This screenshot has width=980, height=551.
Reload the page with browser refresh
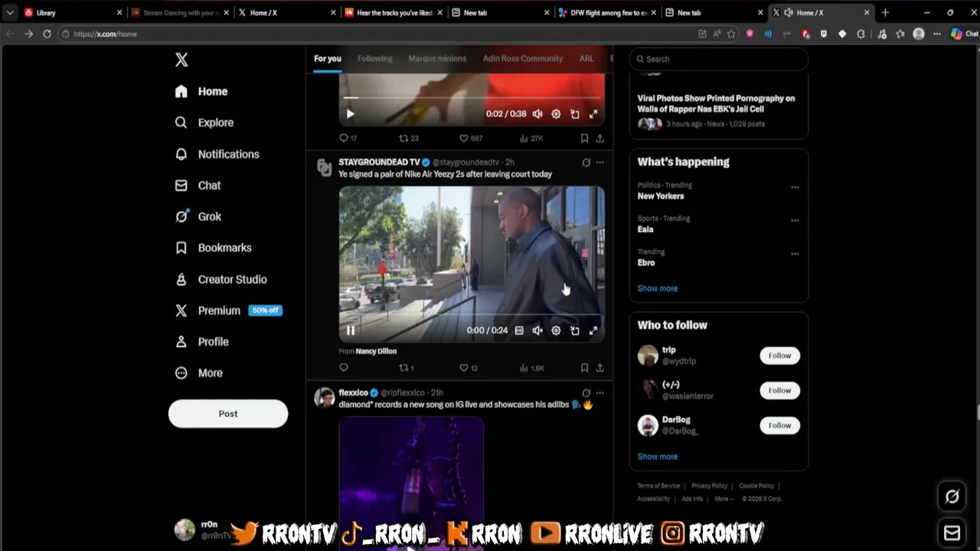click(47, 34)
